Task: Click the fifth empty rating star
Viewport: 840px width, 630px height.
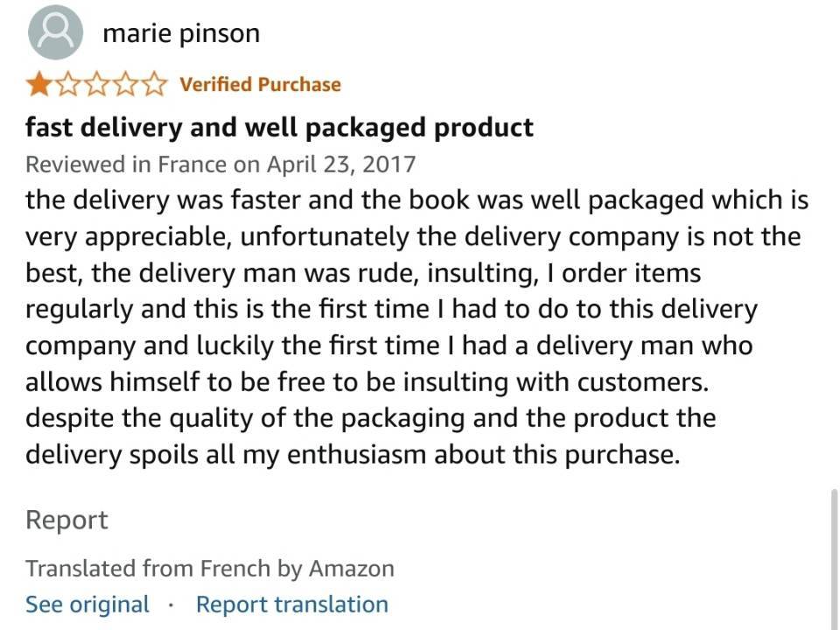Action: pos(155,85)
